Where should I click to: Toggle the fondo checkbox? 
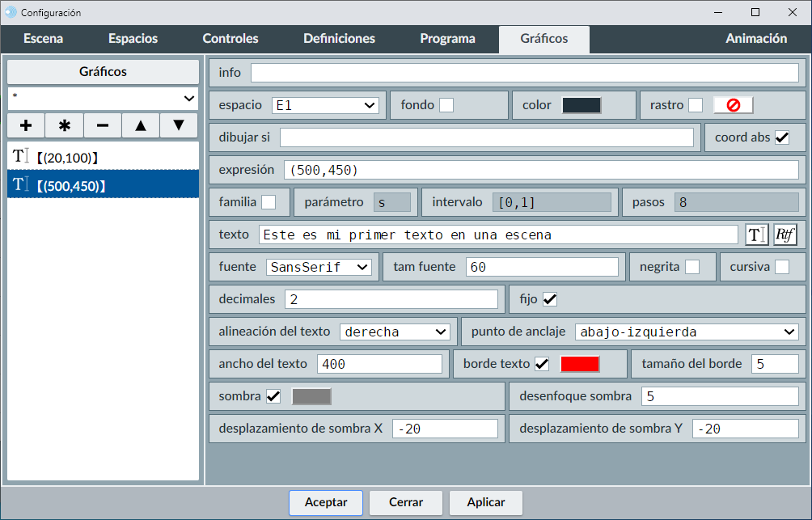446,105
